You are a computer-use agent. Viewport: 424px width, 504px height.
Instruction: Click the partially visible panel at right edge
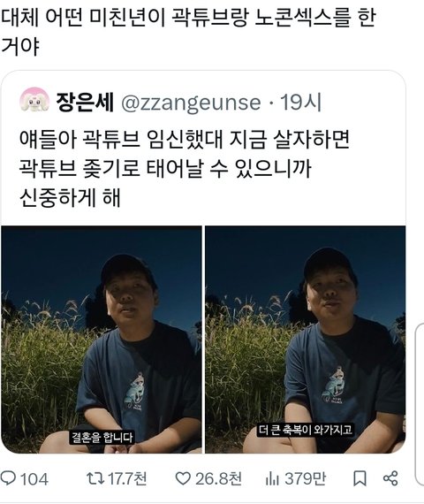click(x=420, y=405)
